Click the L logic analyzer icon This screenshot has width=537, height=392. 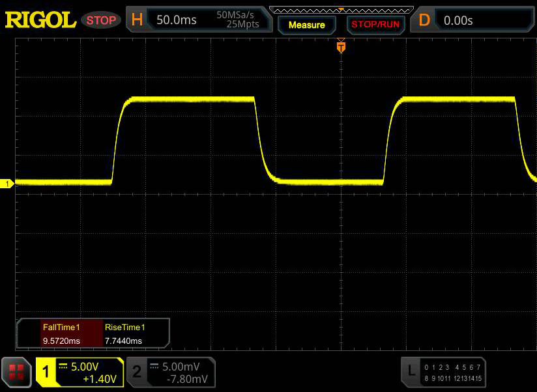(x=411, y=371)
